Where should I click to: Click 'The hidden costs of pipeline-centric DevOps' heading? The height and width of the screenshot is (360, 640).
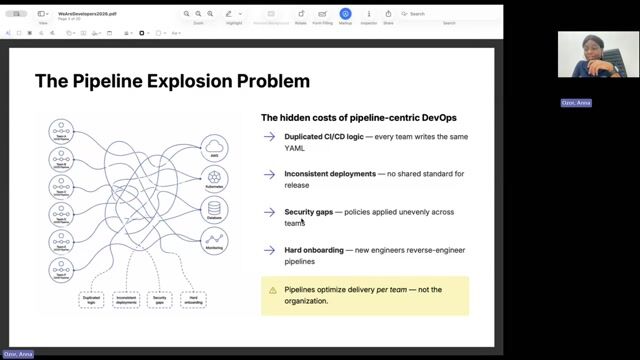coord(359,118)
